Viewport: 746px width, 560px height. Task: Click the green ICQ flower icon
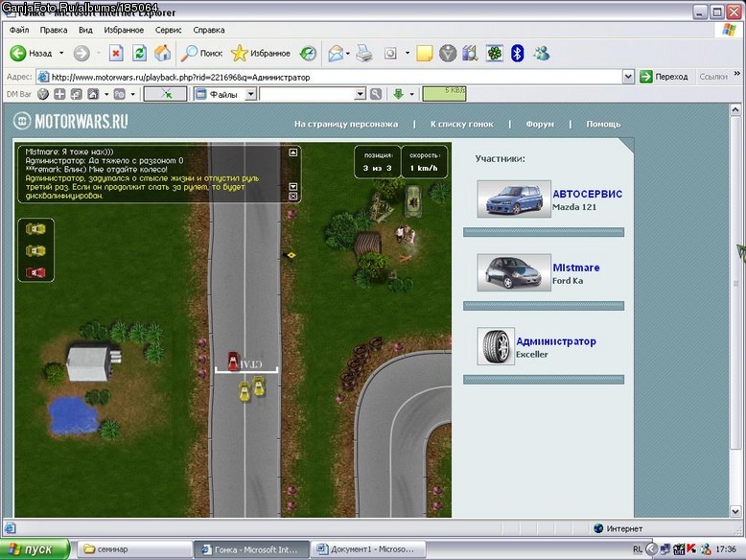point(495,54)
